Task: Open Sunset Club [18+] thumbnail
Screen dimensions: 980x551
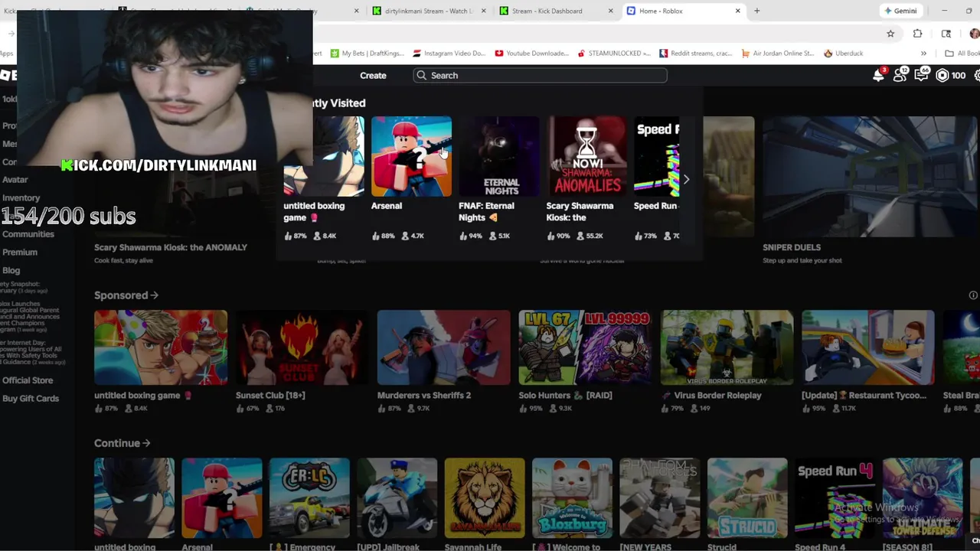Action: click(302, 347)
